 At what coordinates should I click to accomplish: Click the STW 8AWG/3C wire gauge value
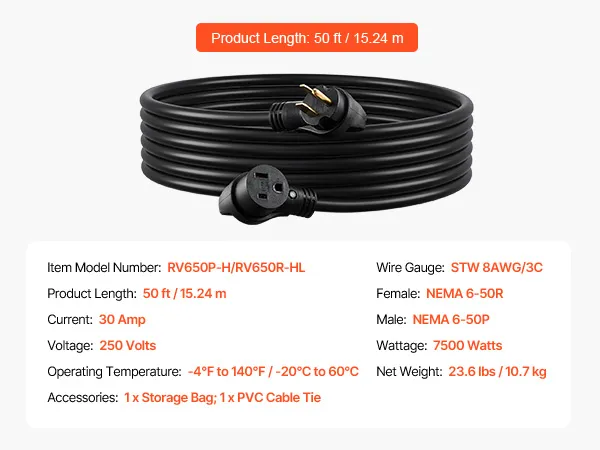click(497, 267)
